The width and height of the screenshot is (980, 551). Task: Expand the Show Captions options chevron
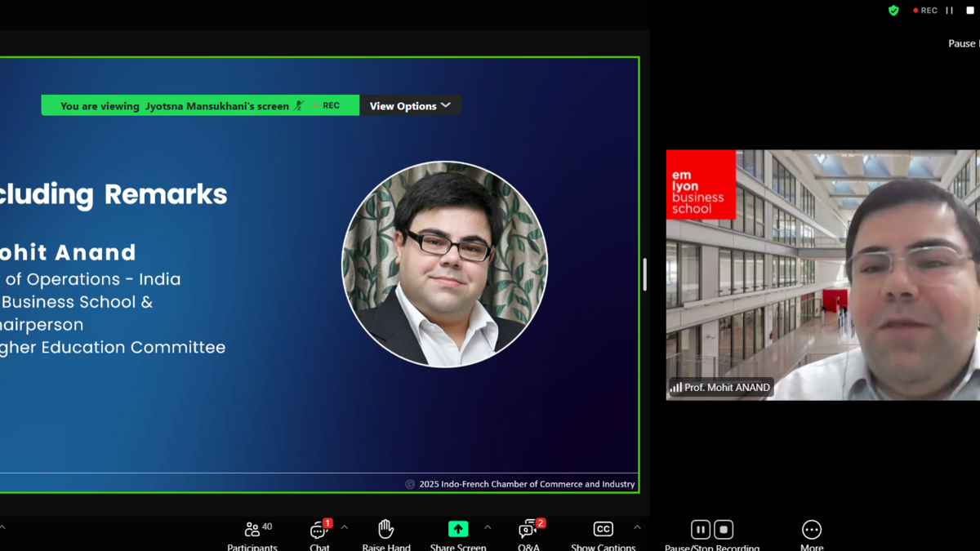(x=637, y=527)
